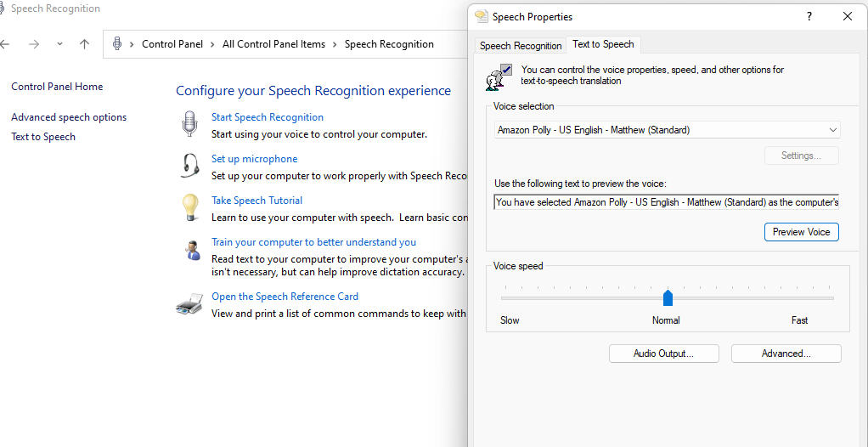Image resolution: width=868 pixels, height=447 pixels.
Task: Click the text-to-speech icon in dialog header
Action: pyautogui.click(x=498, y=76)
